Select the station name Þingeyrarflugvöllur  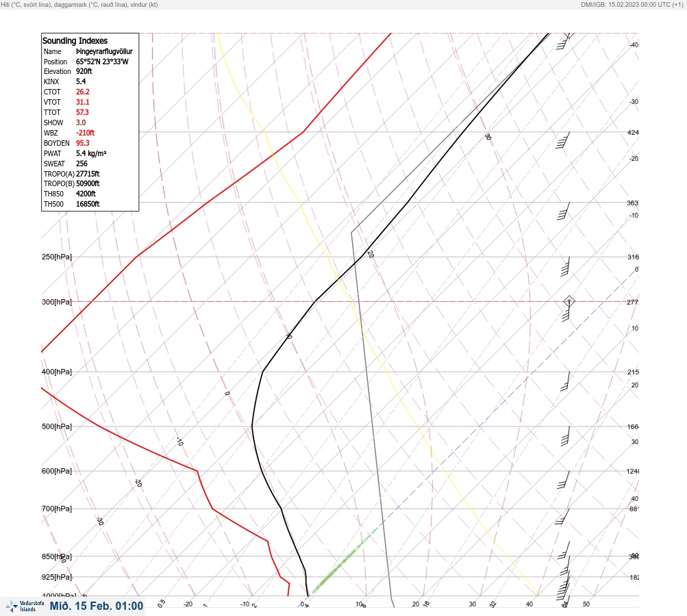pos(104,51)
